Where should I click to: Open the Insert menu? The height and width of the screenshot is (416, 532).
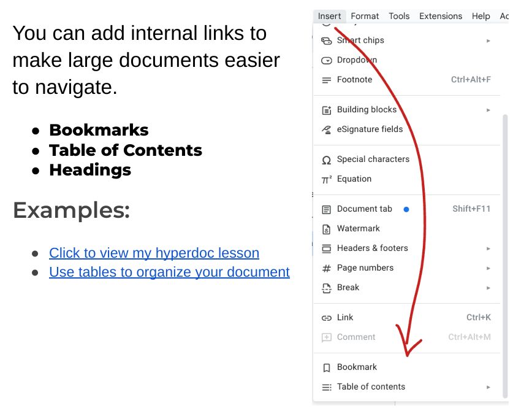tap(329, 16)
